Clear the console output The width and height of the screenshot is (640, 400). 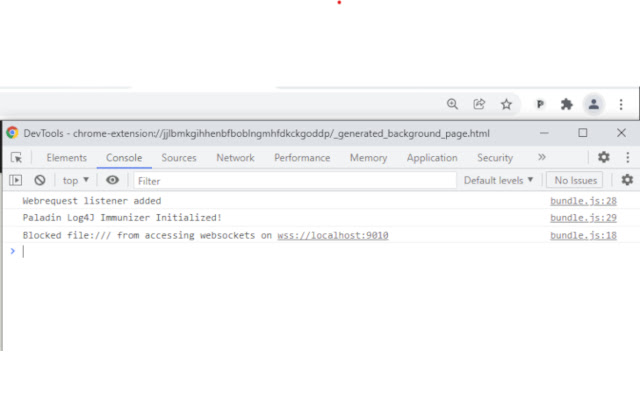click(x=40, y=180)
